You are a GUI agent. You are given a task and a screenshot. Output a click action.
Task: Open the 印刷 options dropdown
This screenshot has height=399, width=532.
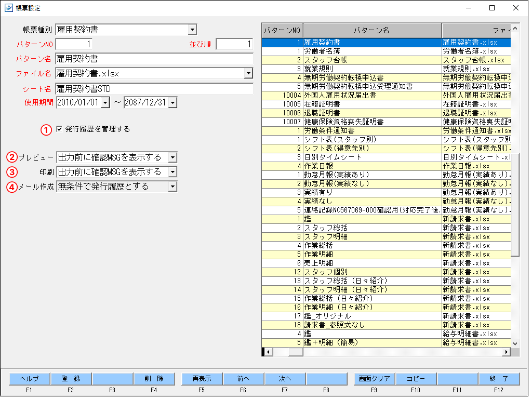pos(174,171)
